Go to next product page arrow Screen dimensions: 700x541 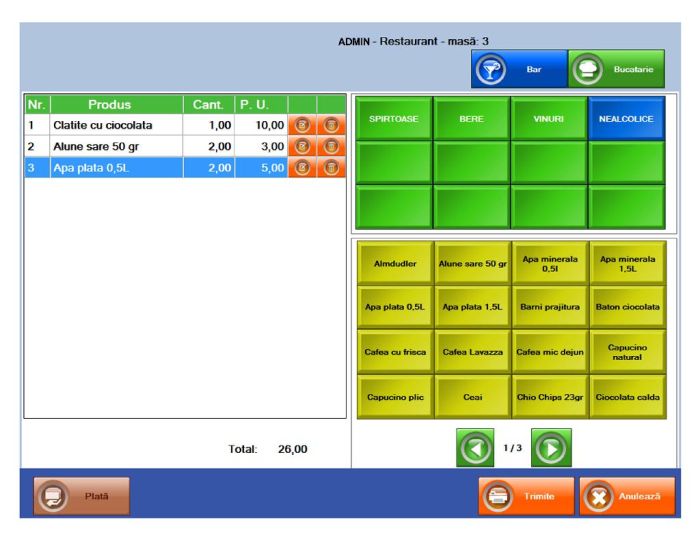tap(550, 447)
